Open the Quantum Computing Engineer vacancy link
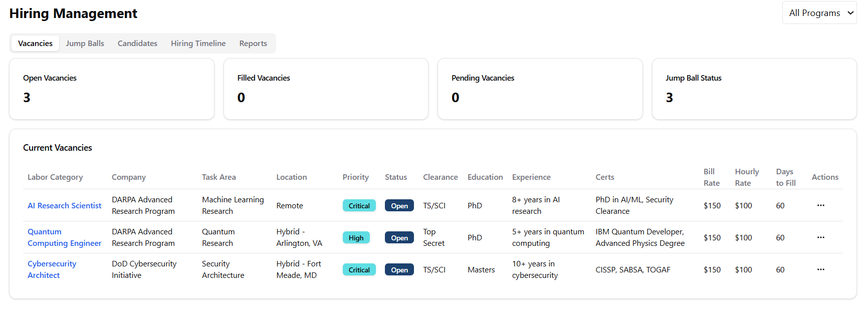This screenshot has height=334, width=868. (64, 237)
